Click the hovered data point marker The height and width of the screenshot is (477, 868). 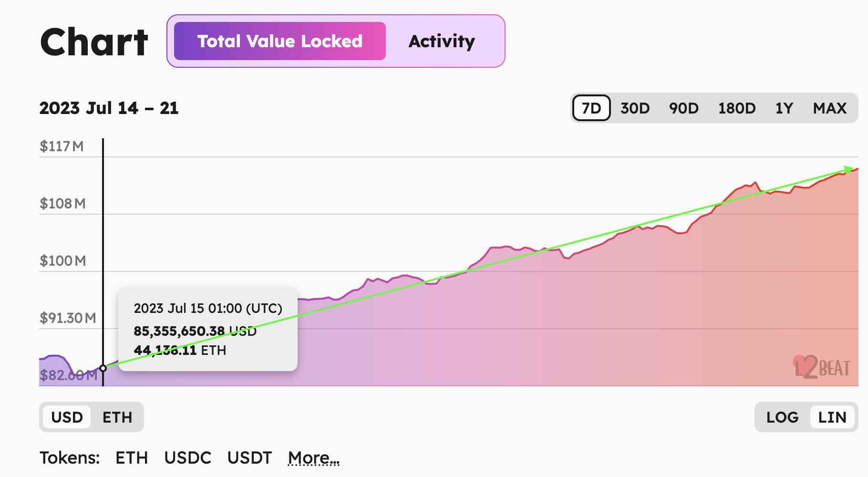pyautogui.click(x=103, y=368)
